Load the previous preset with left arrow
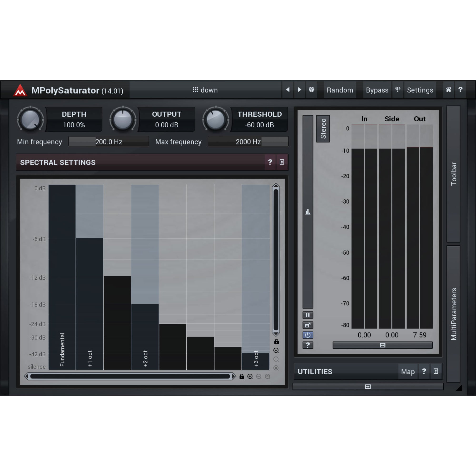This screenshot has height=476, width=476. click(288, 90)
